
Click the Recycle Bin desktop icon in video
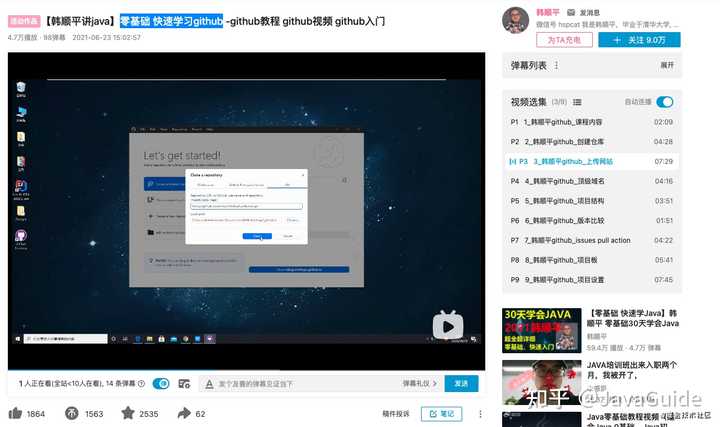[21, 90]
